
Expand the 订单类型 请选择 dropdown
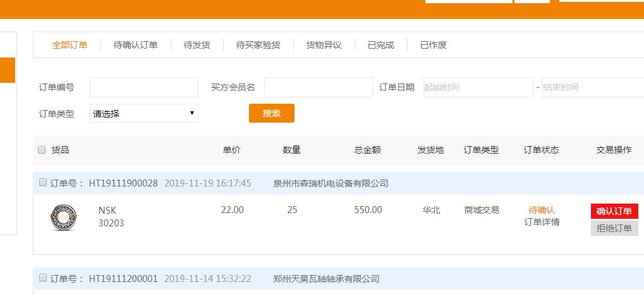click(x=144, y=114)
